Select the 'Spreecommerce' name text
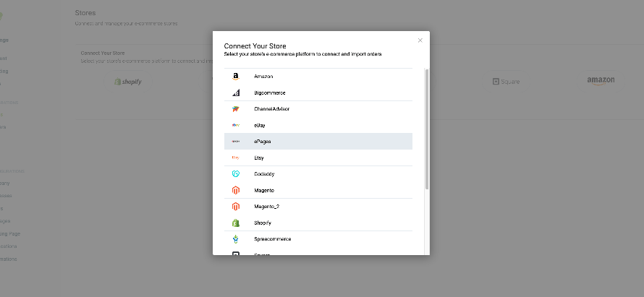 click(x=272, y=239)
